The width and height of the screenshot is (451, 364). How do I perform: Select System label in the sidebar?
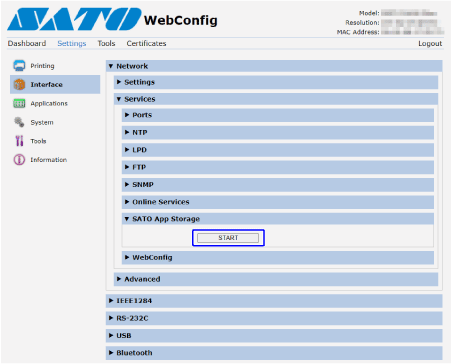[42, 122]
